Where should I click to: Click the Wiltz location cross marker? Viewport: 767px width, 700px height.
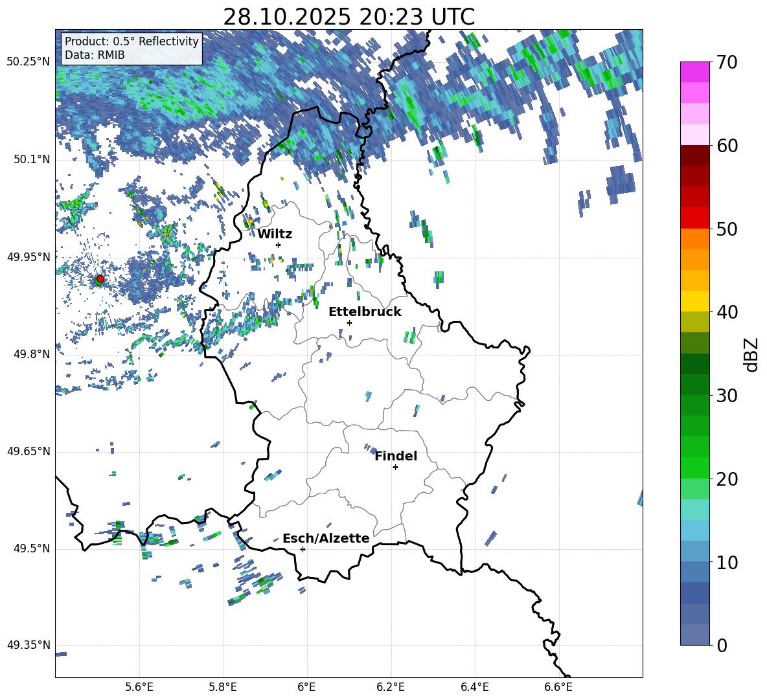coord(279,245)
